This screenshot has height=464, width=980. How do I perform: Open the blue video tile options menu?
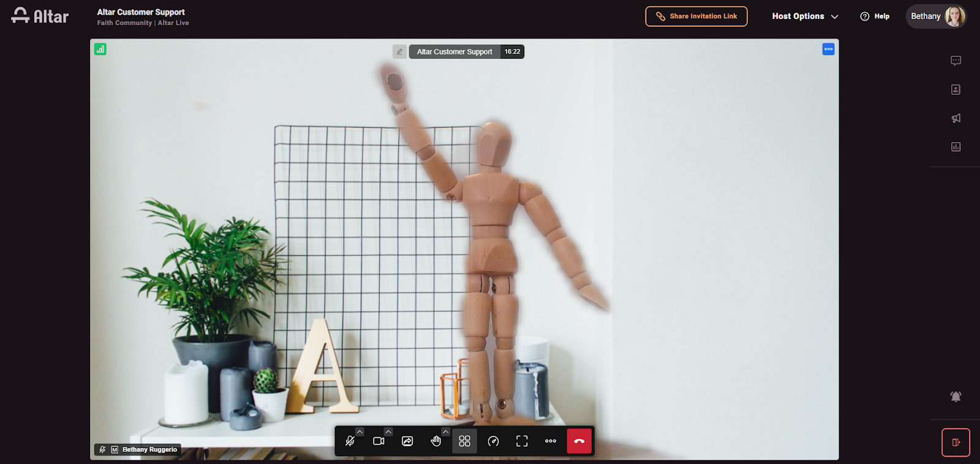click(828, 49)
